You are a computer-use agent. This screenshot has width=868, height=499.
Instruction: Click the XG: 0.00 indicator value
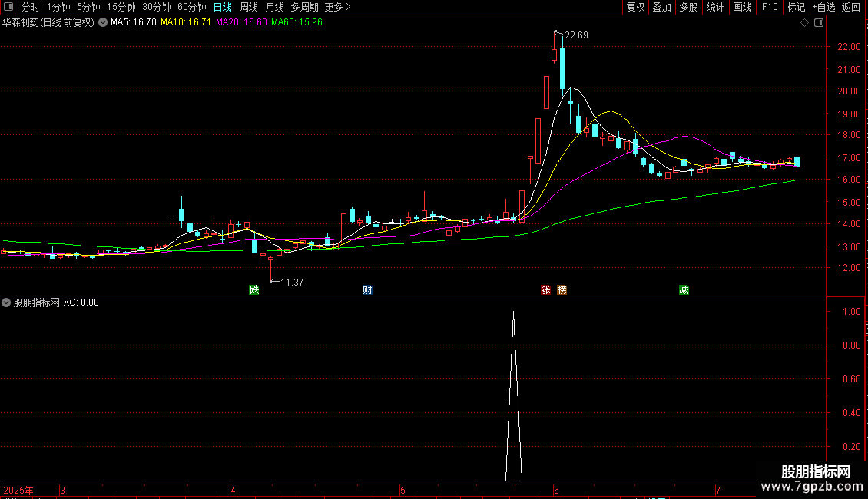pos(81,302)
